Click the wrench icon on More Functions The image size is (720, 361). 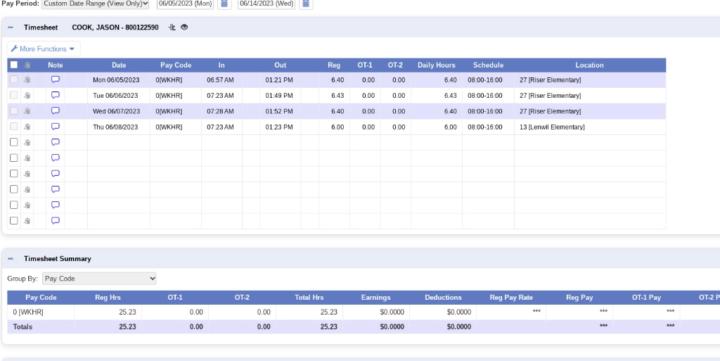point(14,49)
